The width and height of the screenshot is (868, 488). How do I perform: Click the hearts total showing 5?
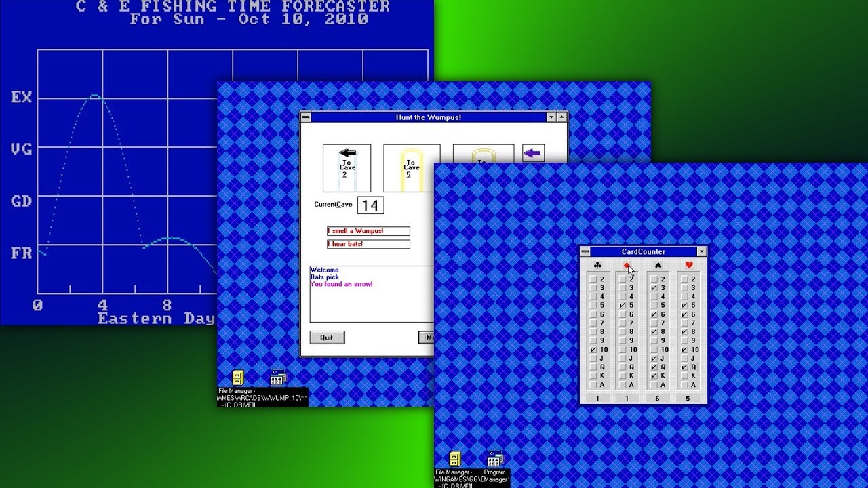click(x=688, y=398)
